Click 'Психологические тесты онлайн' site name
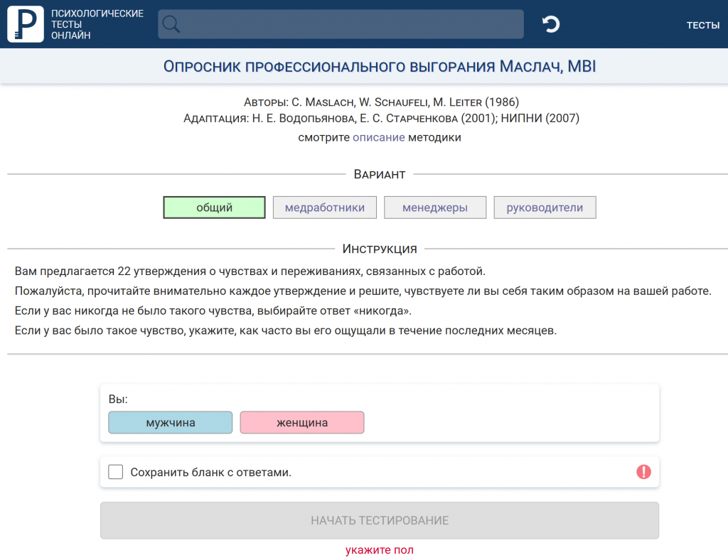This screenshot has width=728, height=560. (x=97, y=24)
